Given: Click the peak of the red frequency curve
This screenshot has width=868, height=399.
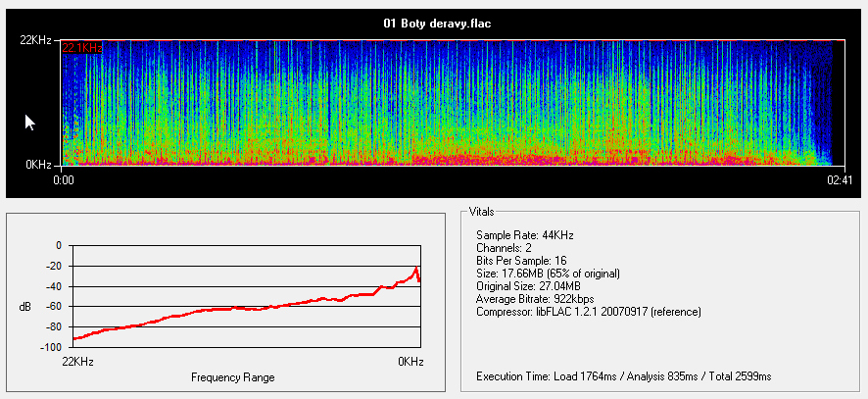Looking at the screenshot, I should [x=416, y=268].
